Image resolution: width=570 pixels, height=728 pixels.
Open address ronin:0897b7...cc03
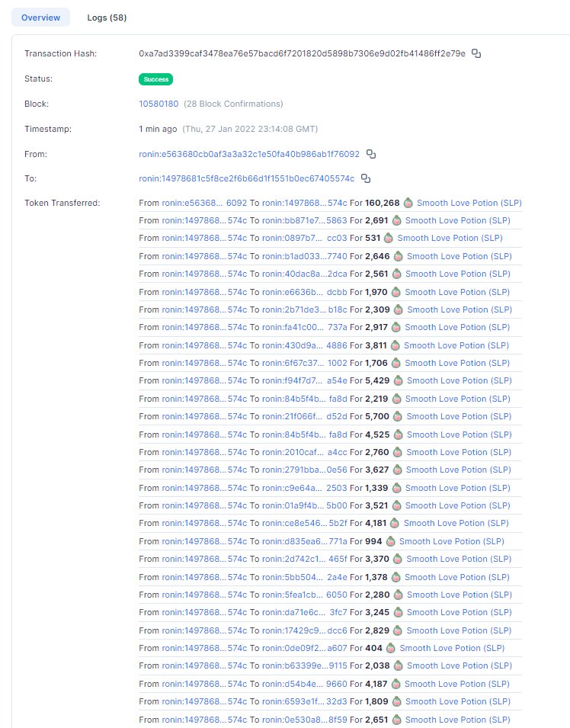[x=305, y=238]
